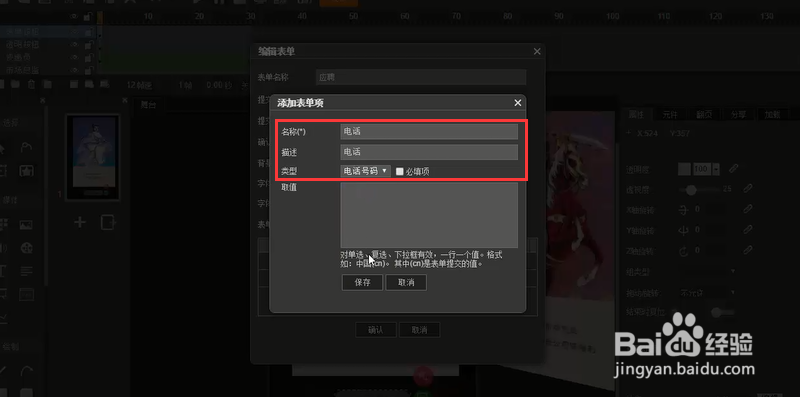Open the 拖动旋转 dropdown showing 不允许
This screenshot has width=800, height=397.
[708, 293]
